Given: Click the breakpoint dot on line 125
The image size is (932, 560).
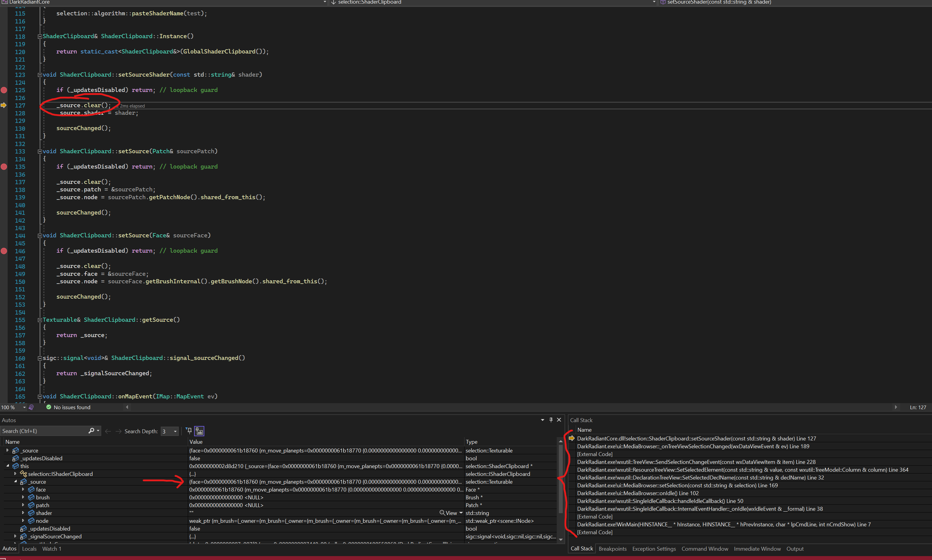Looking at the screenshot, I should [4, 90].
